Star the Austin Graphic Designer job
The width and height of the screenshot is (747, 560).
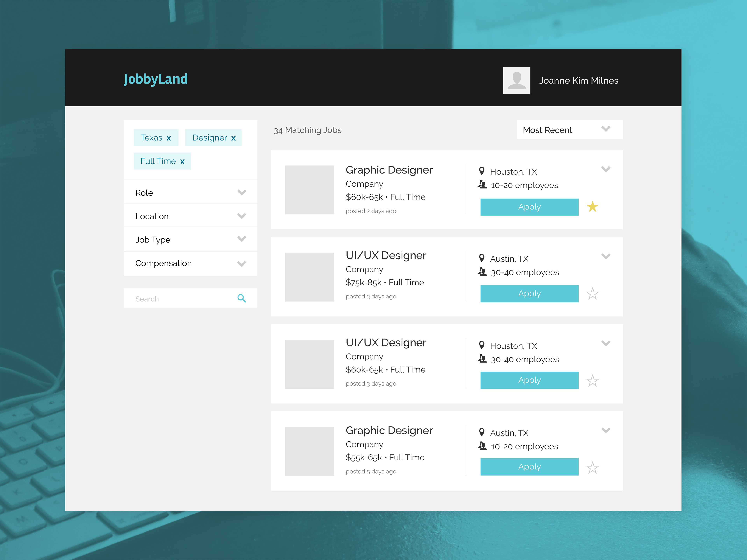[x=592, y=467]
